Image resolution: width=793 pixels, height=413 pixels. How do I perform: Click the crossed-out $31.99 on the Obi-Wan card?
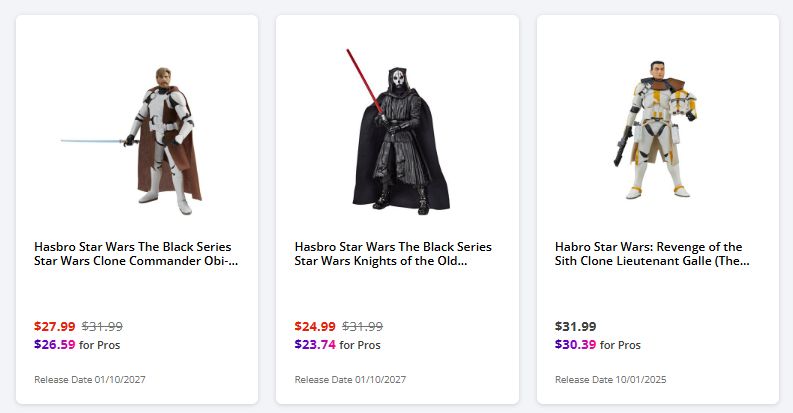coord(102,326)
